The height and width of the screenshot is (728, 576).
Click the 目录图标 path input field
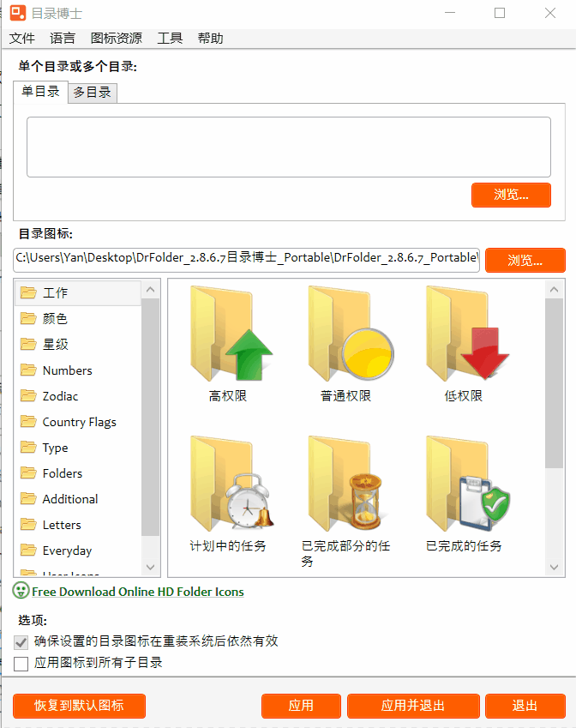[247, 259]
